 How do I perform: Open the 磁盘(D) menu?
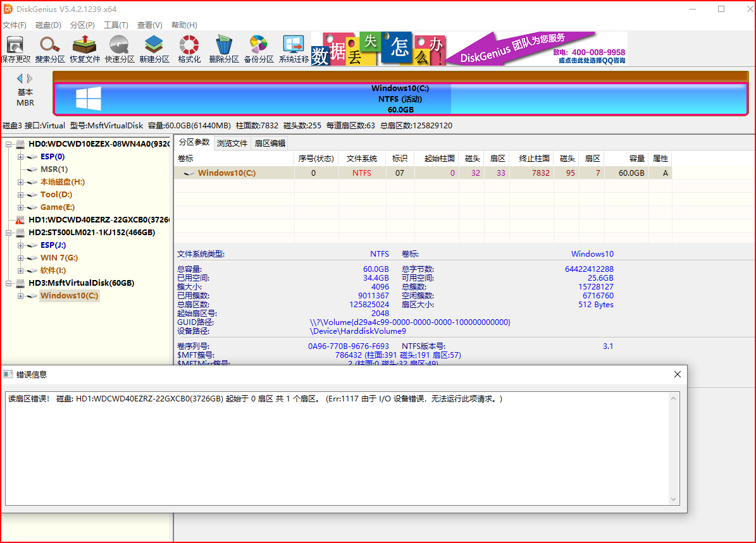coord(48,25)
